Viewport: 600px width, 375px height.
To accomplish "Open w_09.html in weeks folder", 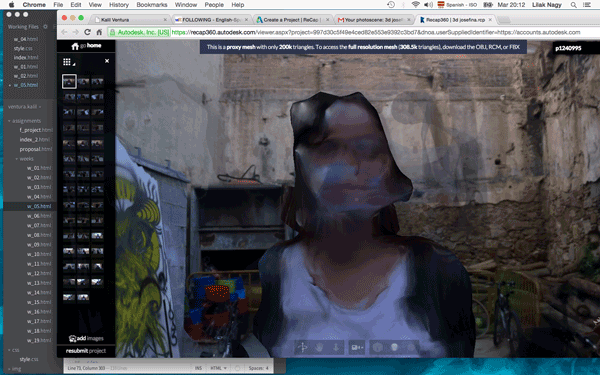I will pyautogui.click(x=39, y=245).
